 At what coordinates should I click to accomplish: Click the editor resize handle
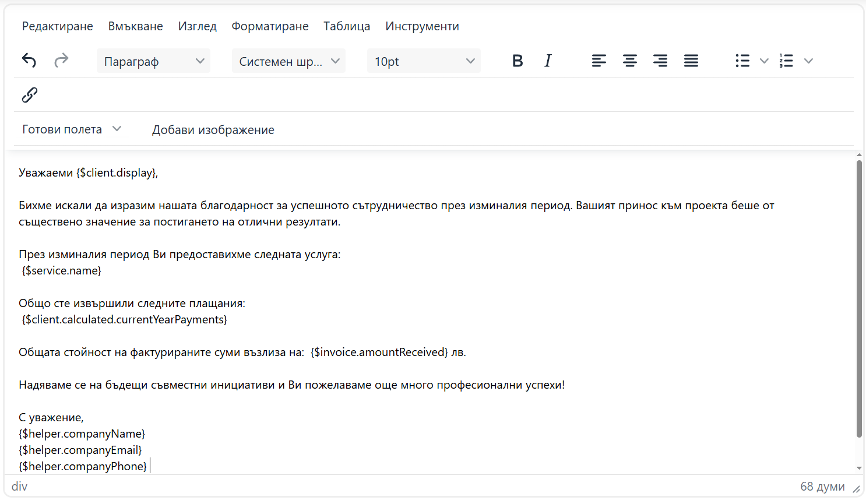point(857,489)
